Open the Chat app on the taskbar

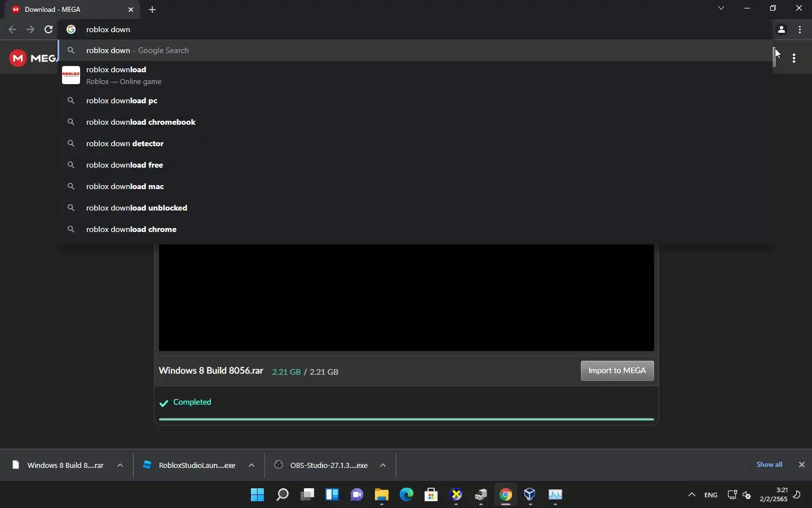pyautogui.click(x=357, y=495)
